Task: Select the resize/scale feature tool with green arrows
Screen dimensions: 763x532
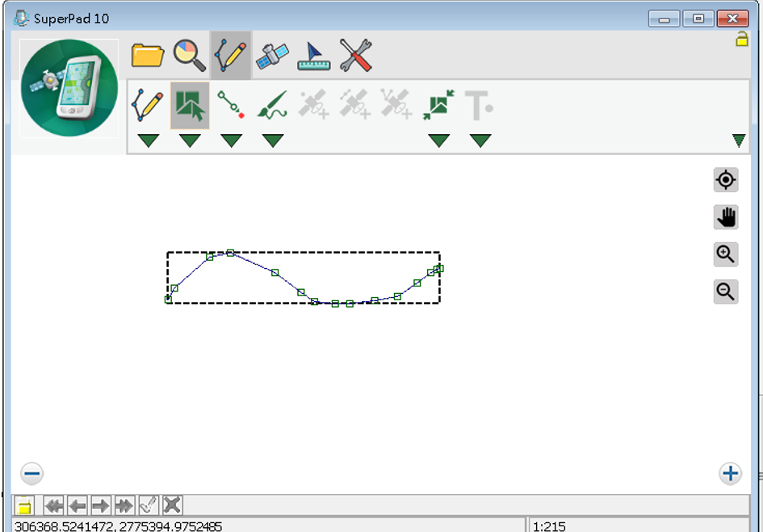Action: point(438,105)
